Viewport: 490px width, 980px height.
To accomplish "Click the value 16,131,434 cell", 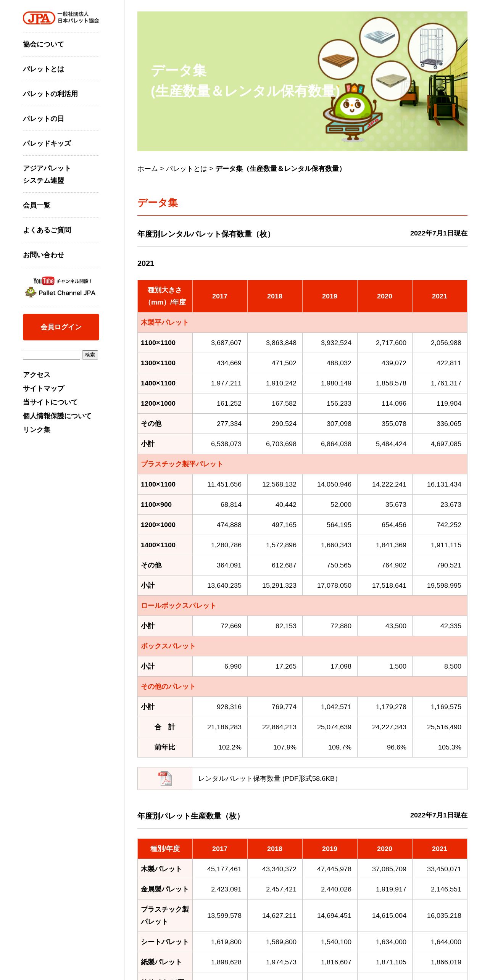I will 440,484.
